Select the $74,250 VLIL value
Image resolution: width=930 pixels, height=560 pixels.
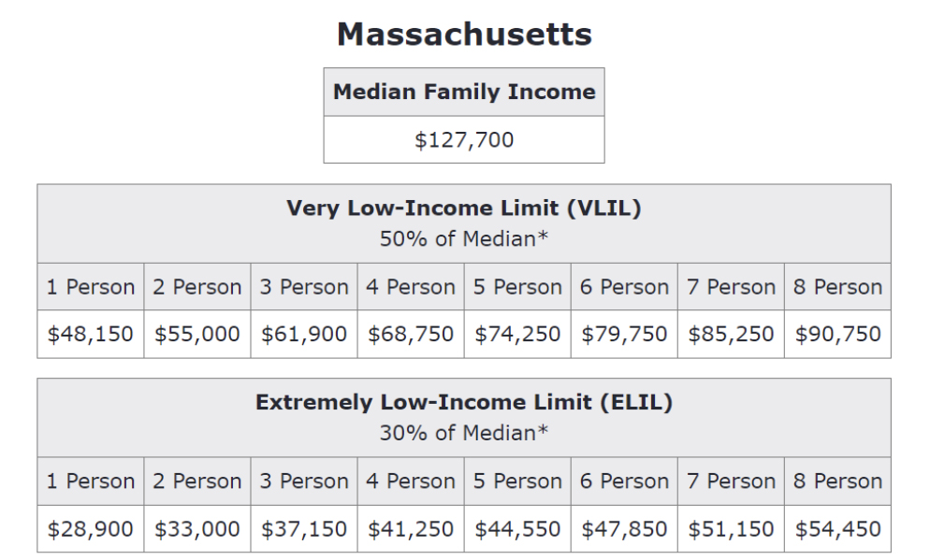pos(517,334)
